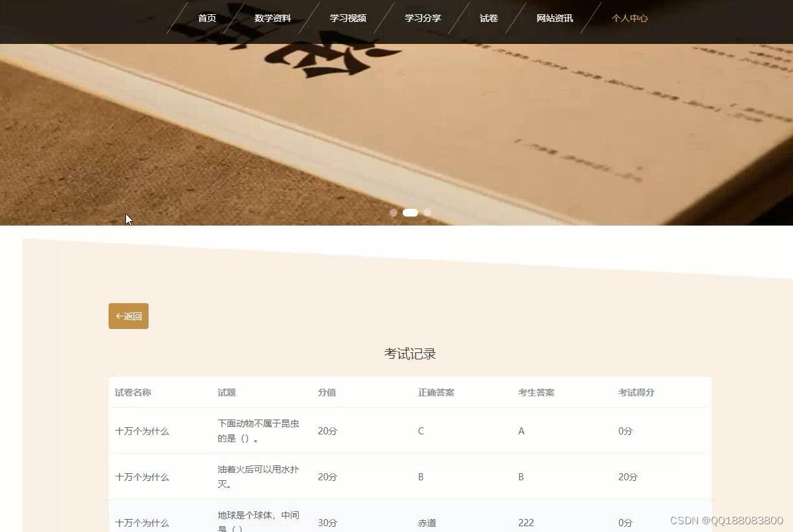The height and width of the screenshot is (532, 793).
Task: Click the 试卷名称 column header
Action: [132, 392]
